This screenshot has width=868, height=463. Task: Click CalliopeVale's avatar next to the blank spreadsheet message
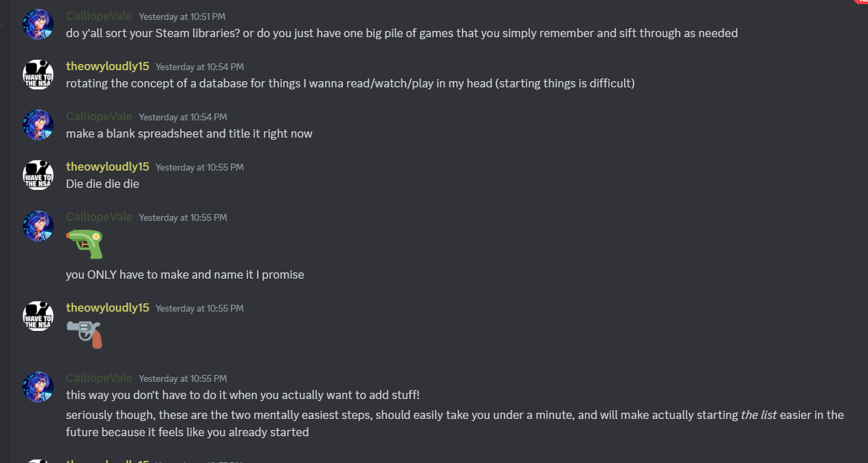(38, 125)
